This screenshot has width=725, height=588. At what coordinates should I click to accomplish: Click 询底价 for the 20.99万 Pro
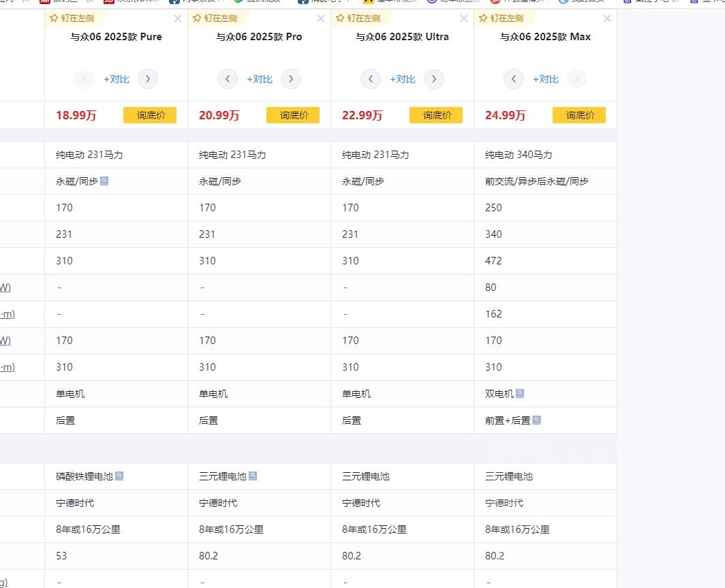(x=293, y=115)
